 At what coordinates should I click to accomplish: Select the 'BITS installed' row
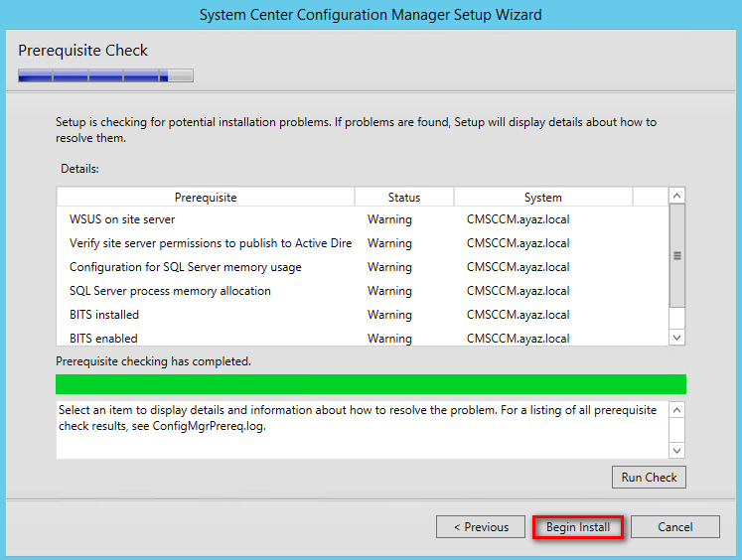pyautogui.click(x=362, y=315)
